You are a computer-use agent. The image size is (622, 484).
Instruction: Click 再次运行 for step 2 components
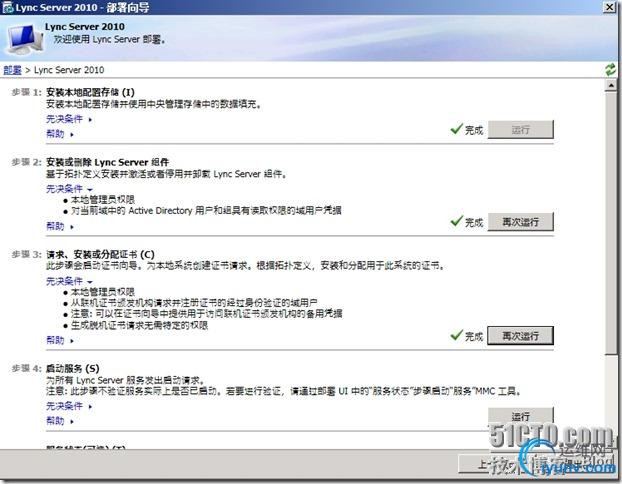[x=520, y=222]
